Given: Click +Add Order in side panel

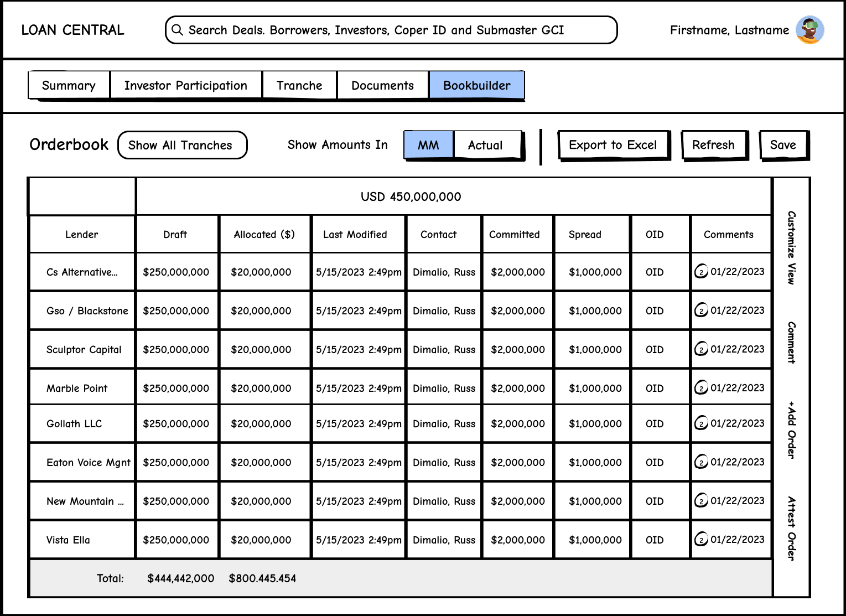Looking at the screenshot, I should click(x=792, y=430).
